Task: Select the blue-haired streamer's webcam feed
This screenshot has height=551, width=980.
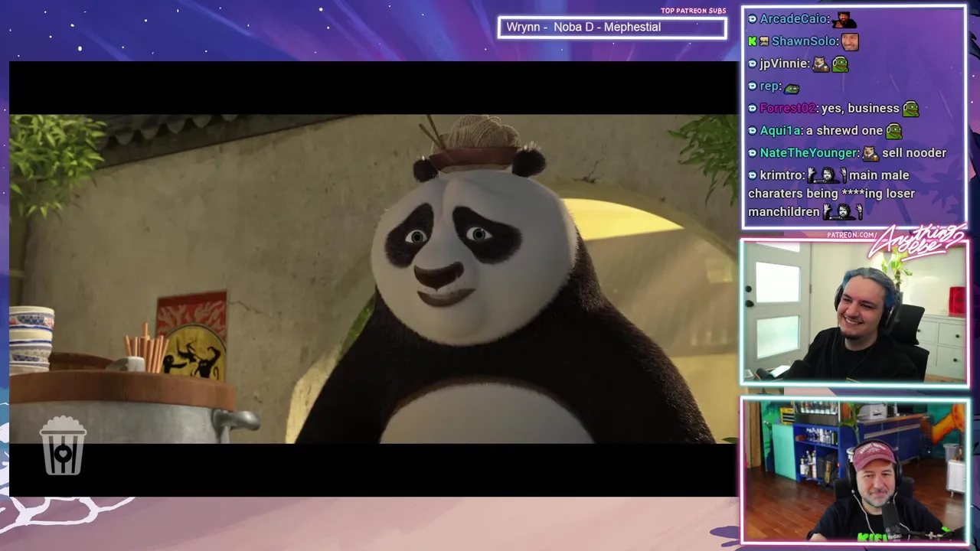Action: coord(854,311)
